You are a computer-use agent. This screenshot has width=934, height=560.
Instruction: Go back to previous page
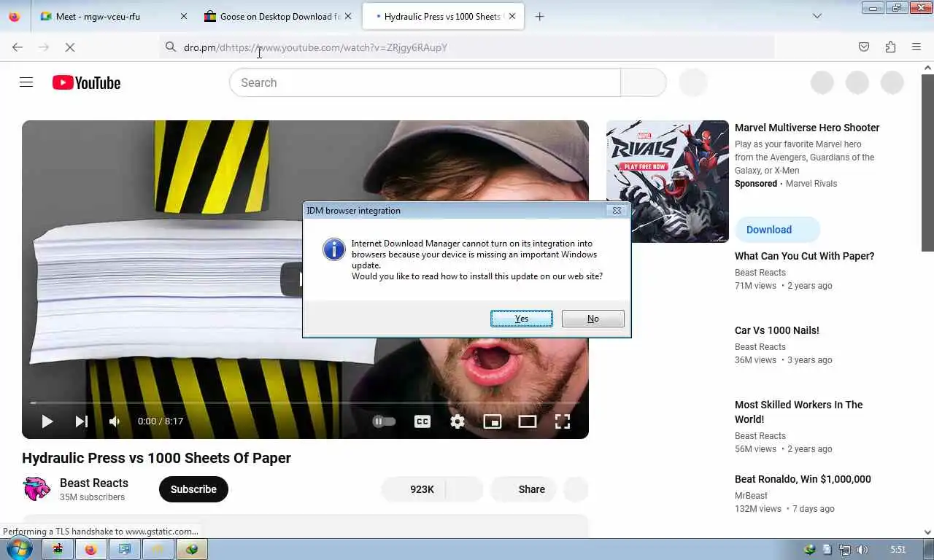pos(18,47)
